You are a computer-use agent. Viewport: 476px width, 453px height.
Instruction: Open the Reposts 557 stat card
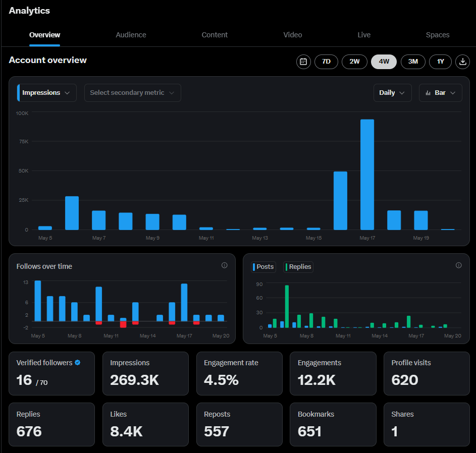239,424
